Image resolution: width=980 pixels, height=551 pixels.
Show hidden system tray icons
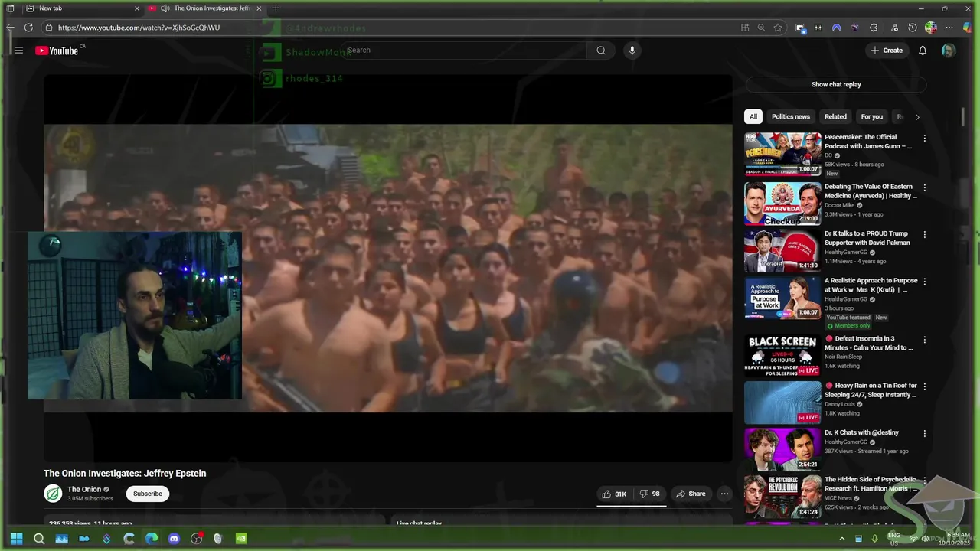click(842, 539)
